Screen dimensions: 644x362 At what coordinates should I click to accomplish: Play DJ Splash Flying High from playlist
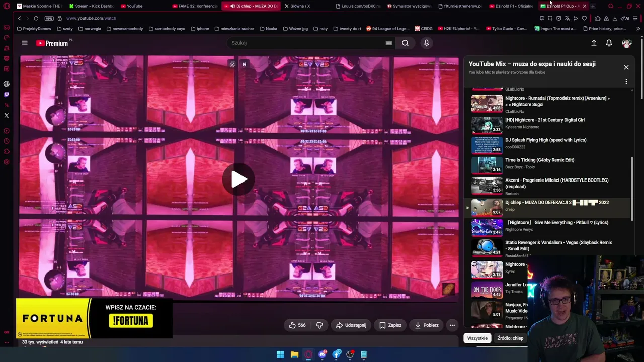click(x=548, y=144)
